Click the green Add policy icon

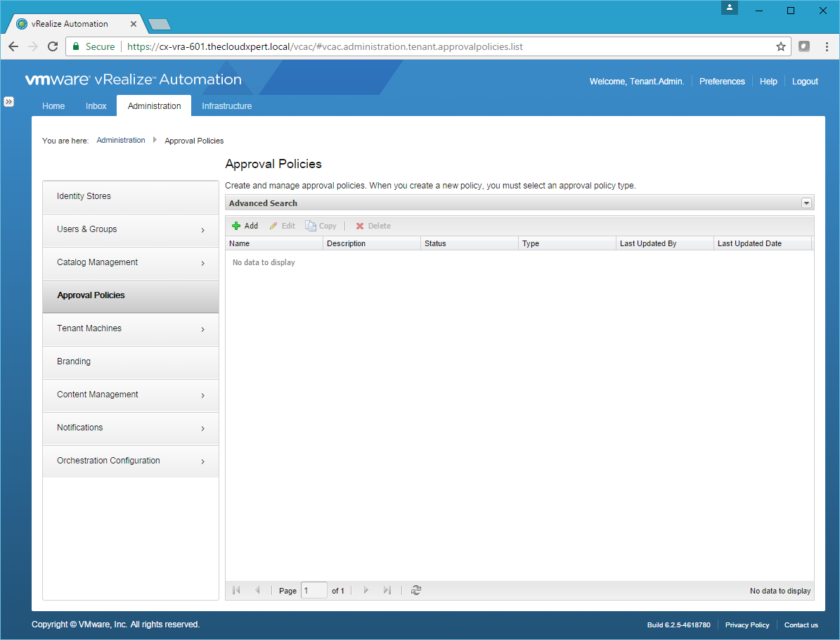pyautogui.click(x=236, y=226)
